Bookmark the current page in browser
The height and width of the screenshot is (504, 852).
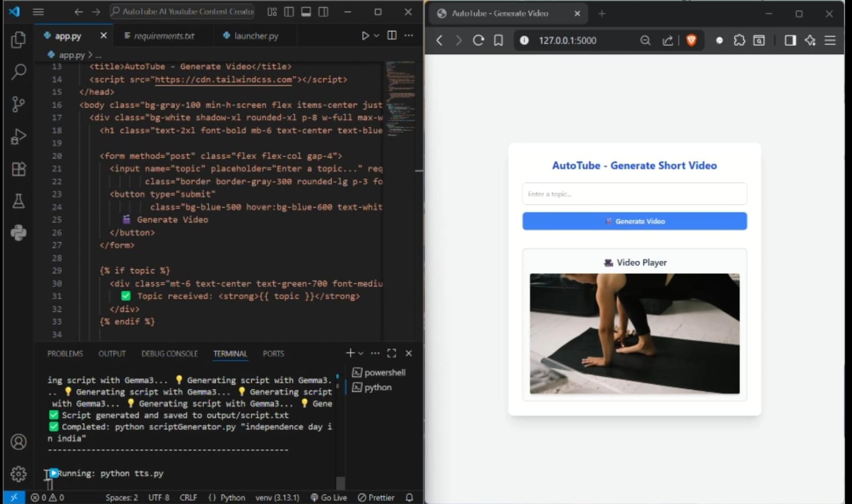(x=498, y=40)
